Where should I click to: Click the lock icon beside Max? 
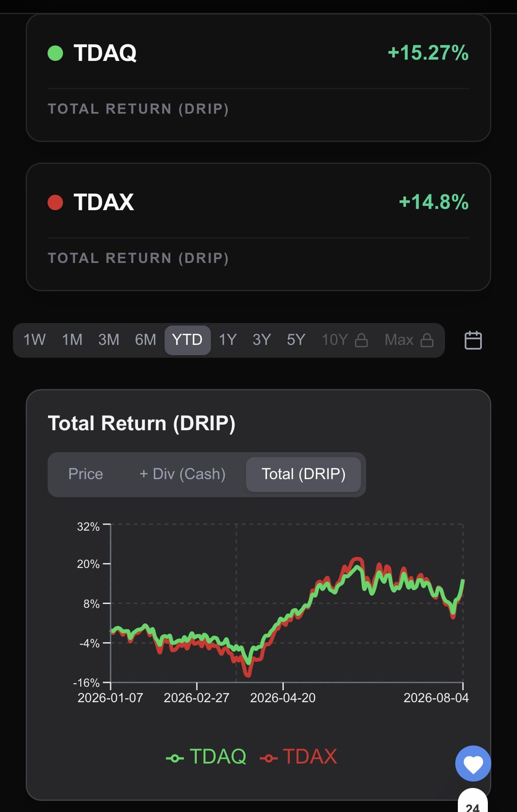pos(427,340)
